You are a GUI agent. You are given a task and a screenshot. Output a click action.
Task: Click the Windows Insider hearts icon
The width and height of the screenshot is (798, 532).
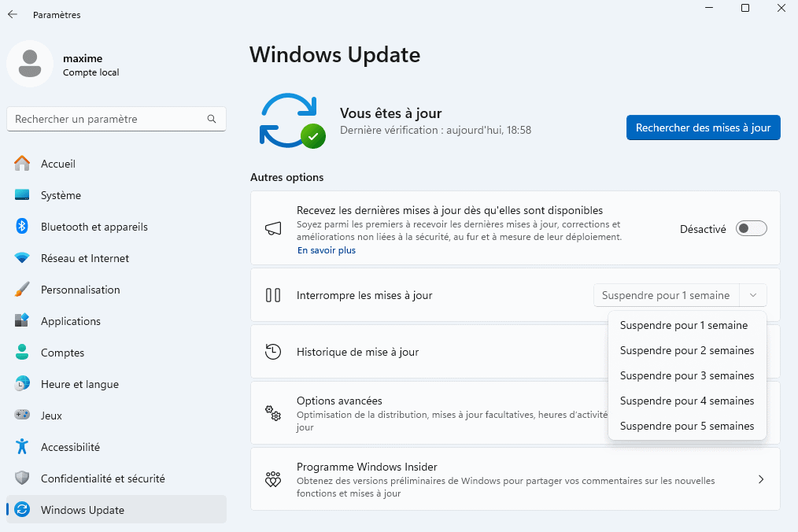click(x=273, y=479)
